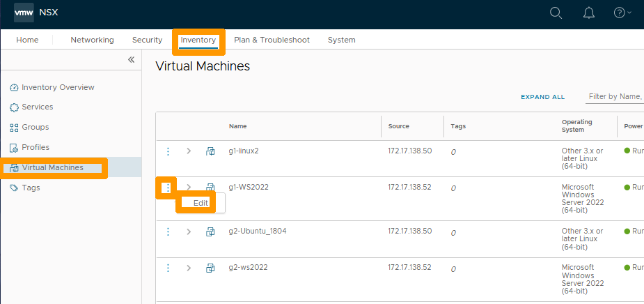This screenshot has height=304, width=644.
Task: Switch to the Security tab
Action: (147, 40)
